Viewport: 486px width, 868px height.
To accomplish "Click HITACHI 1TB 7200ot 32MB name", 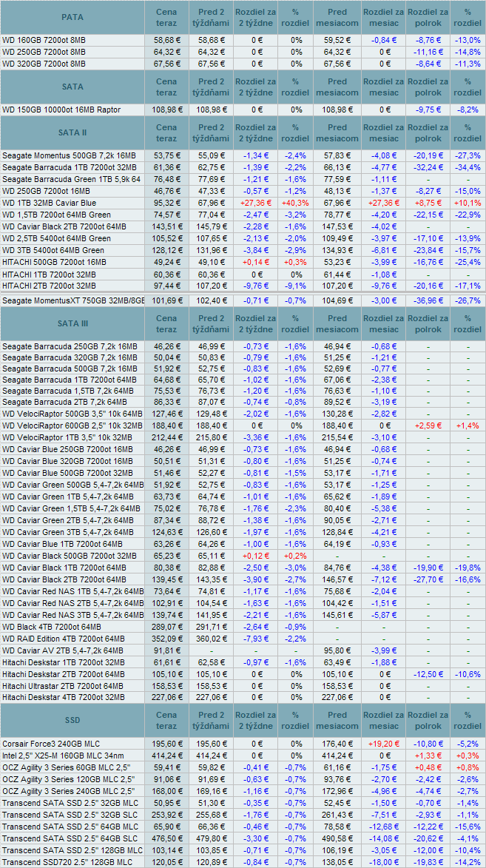I will (50, 274).
